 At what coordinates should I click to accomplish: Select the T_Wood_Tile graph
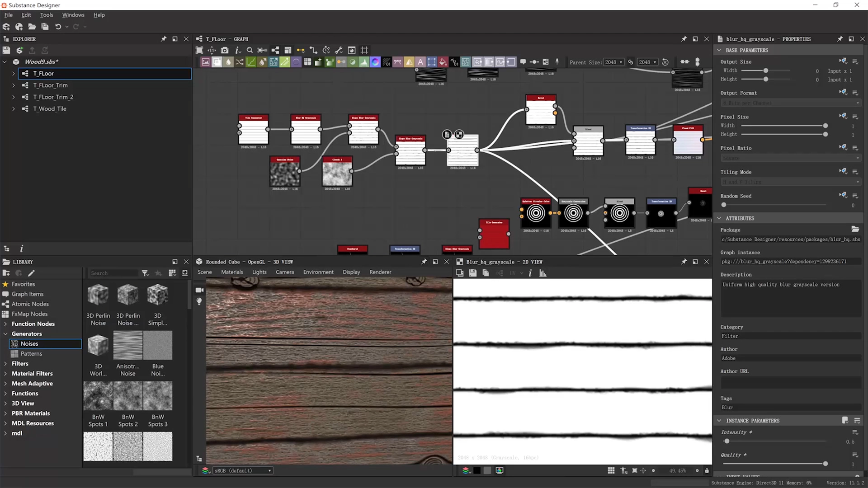(x=49, y=109)
